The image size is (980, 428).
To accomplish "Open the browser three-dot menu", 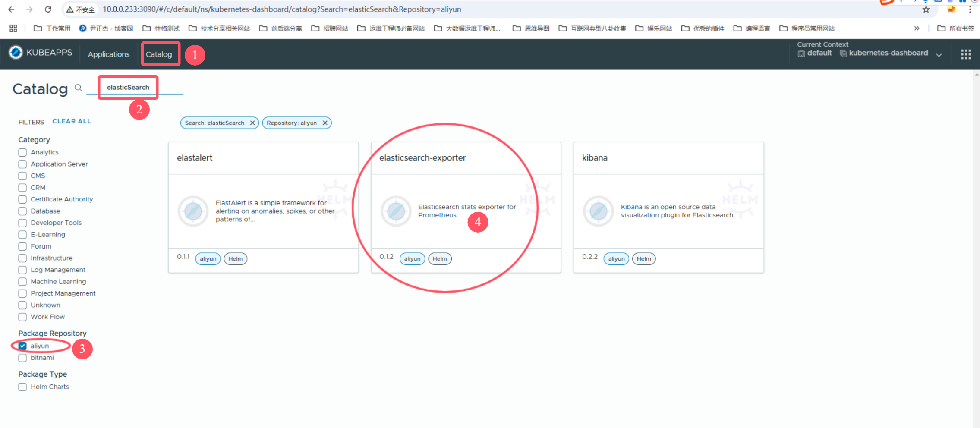I will coord(970,9).
